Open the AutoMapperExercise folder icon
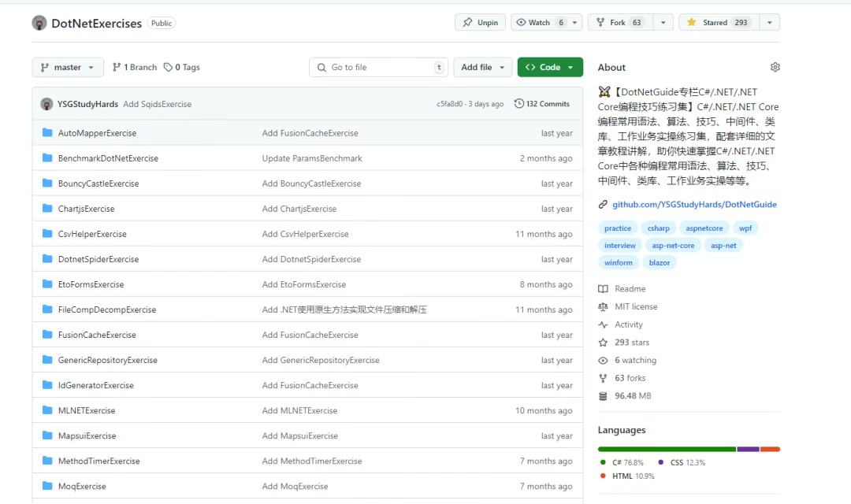The width and height of the screenshot is (851, 504). pos(47,132)
